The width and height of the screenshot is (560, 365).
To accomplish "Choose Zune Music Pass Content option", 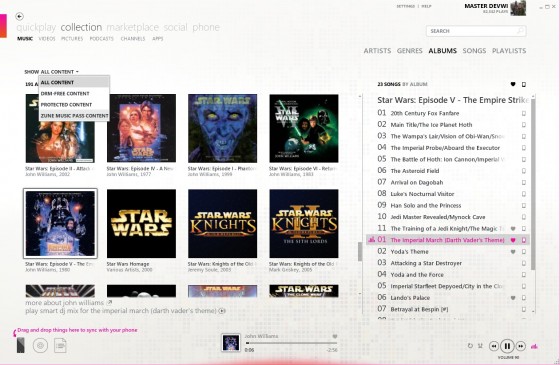I will (74, 115).
